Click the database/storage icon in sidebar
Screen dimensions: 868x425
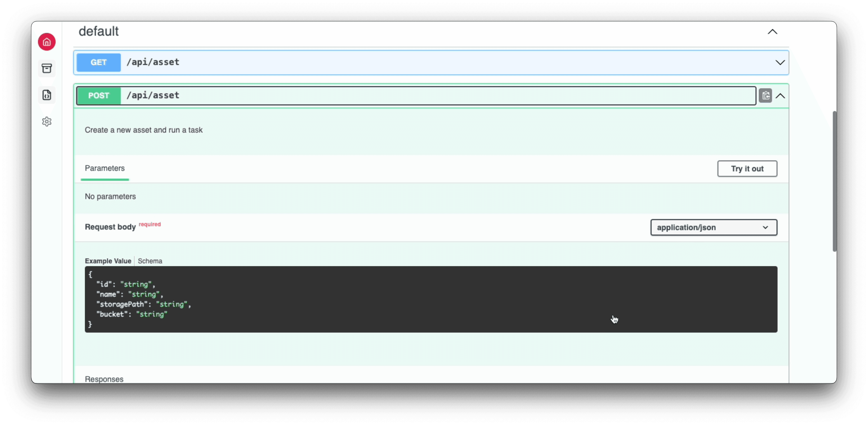pyautogui.click(x=46, y=68)
